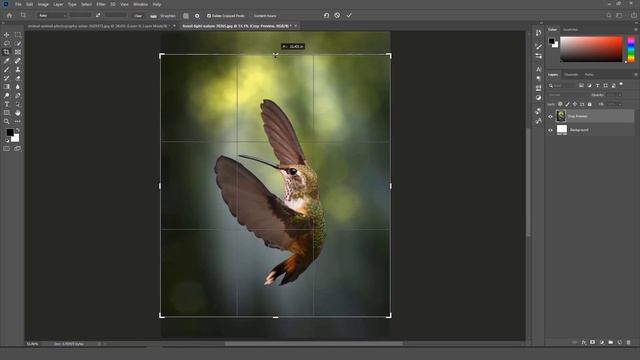The width and height of the screenshot is (640, 360).
Task: Select the Eyedropper tool
Action: pos(7,61)
